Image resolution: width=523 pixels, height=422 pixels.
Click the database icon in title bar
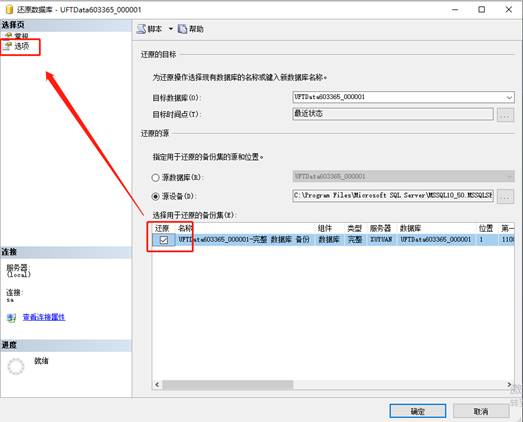click(9, 10)
